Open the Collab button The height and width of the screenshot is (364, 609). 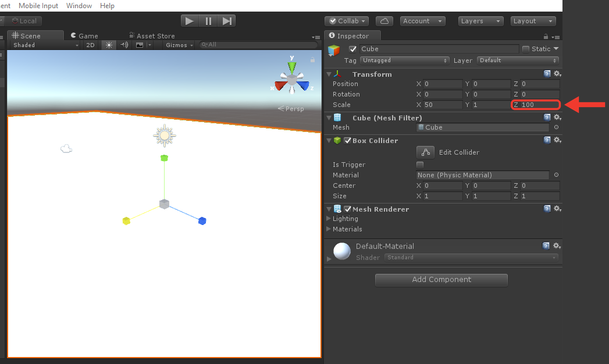(347, 21)
